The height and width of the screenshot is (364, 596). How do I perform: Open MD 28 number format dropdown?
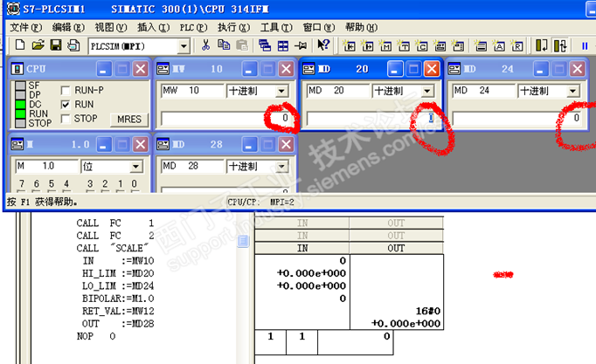pos(281,167)
